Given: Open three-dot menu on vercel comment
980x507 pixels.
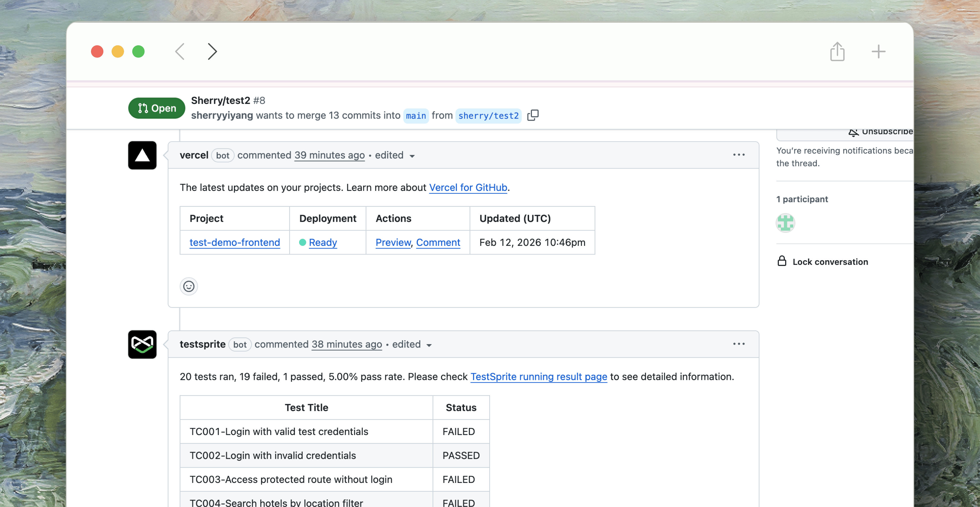Looking at the screenshot, I should coord(739,155).
